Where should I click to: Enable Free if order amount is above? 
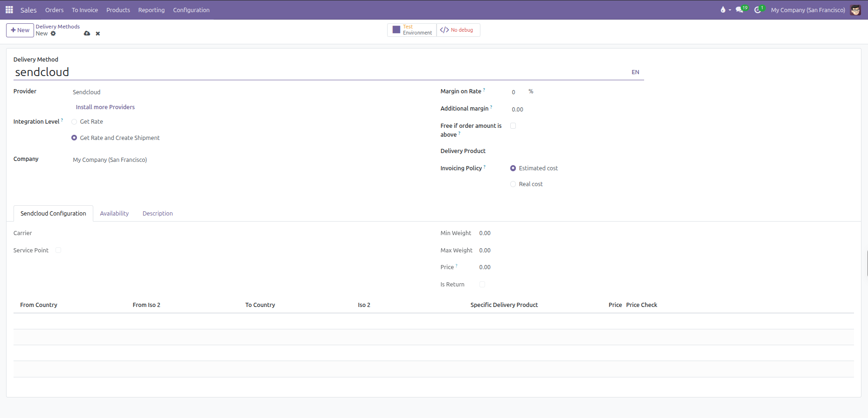[513, 126]
